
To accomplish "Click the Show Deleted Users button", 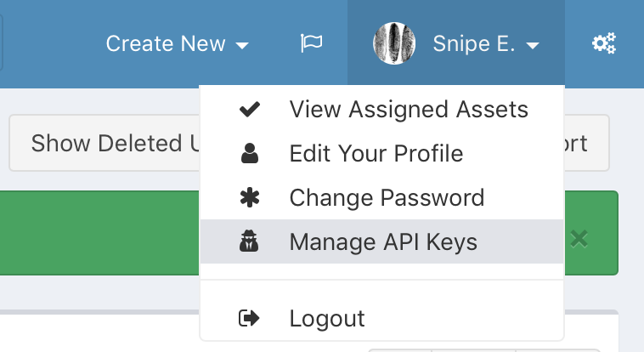I will point(105,143).
